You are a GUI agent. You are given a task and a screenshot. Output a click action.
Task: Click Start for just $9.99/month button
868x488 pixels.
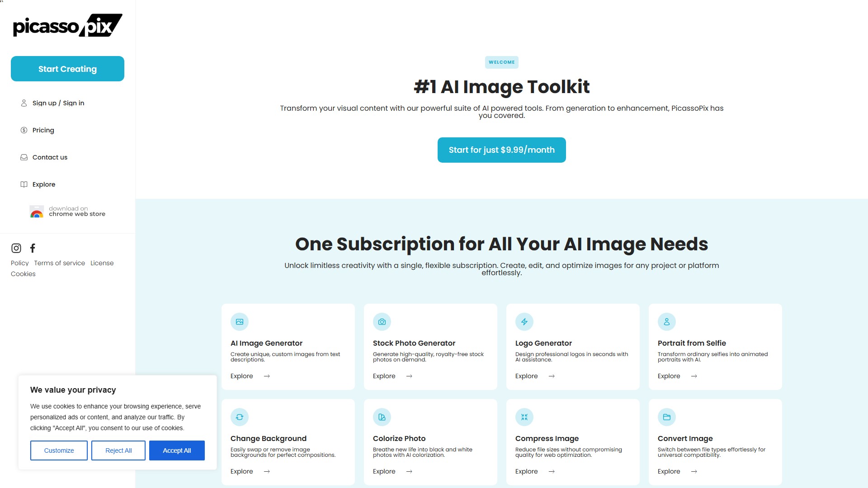[x=502, y=150]
